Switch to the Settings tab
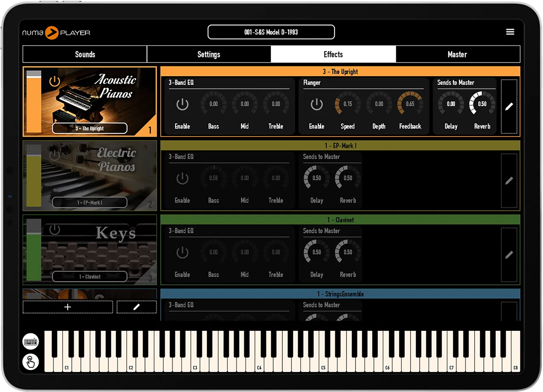Viewport: 543px width, 392px height. (209, 54)
